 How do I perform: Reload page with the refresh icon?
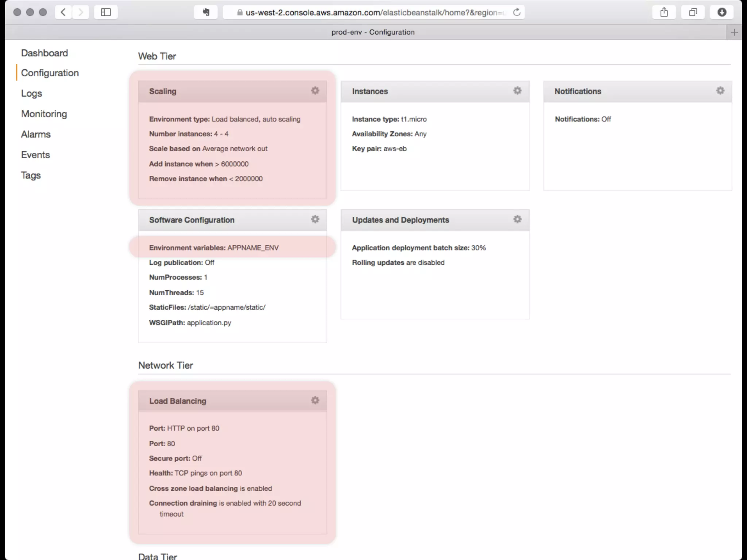coord(516,12)
